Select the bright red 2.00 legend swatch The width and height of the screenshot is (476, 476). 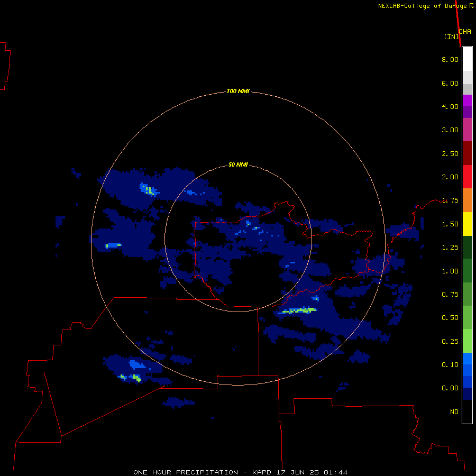point(467,177)
